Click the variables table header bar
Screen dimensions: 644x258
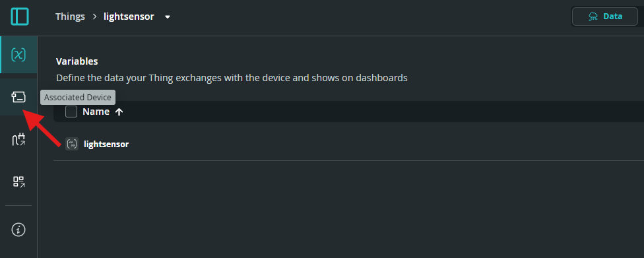pyautogui.click(x=348, y=112)
